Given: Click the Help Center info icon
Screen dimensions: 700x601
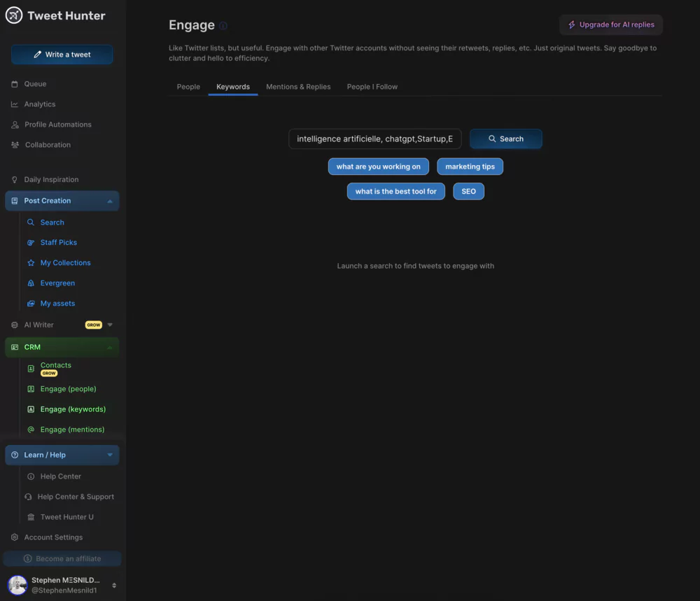Looking at the screenshot, I should point(31,476).
